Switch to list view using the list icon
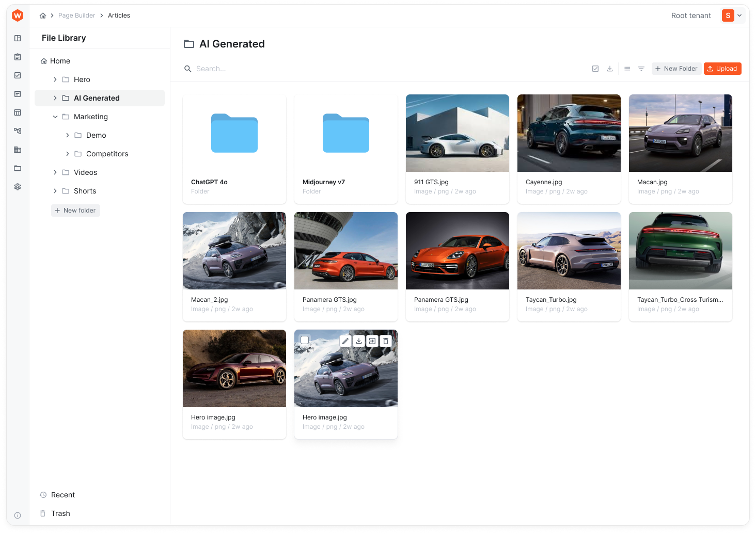The height and width of the screenshot is (534, 756). (x=627, y=68)
